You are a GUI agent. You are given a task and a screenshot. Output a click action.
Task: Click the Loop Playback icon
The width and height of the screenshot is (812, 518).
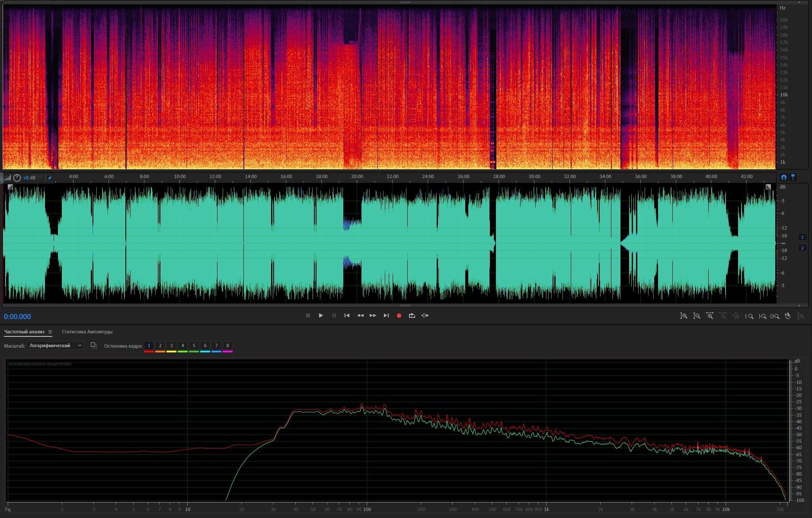tap(412, 316)
